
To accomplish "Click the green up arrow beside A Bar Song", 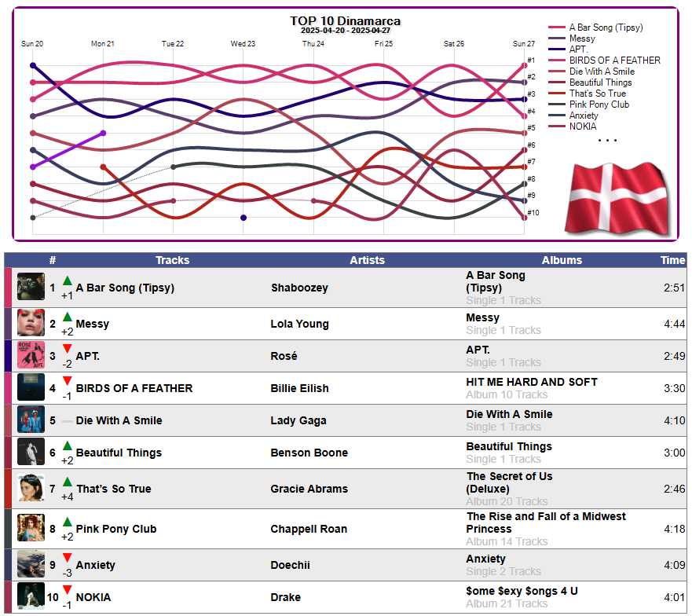I will click(x=67, y=280).
